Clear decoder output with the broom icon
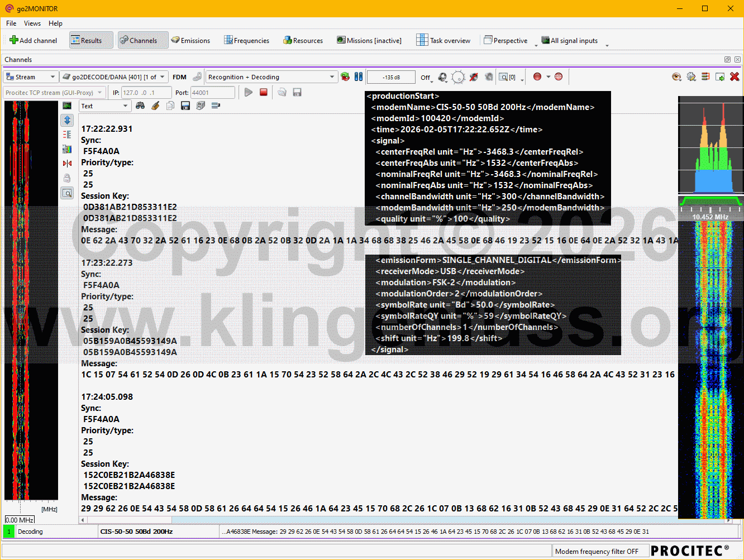Screen dimensions: 744x560 click(155, 106)
